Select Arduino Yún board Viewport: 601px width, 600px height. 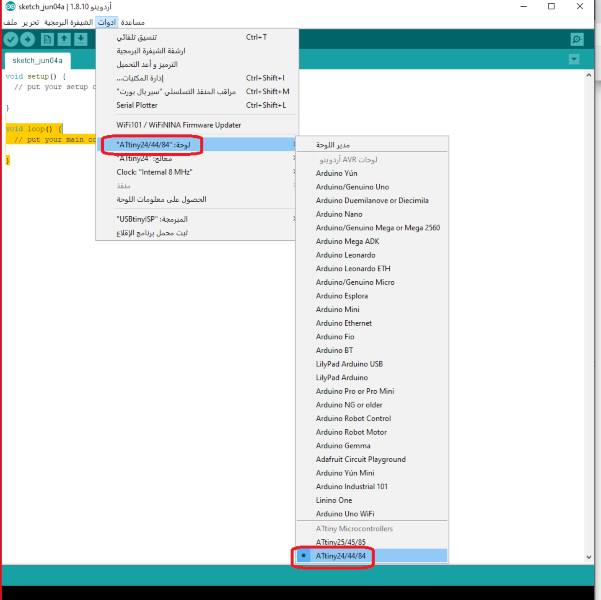(x=372, y=173)
